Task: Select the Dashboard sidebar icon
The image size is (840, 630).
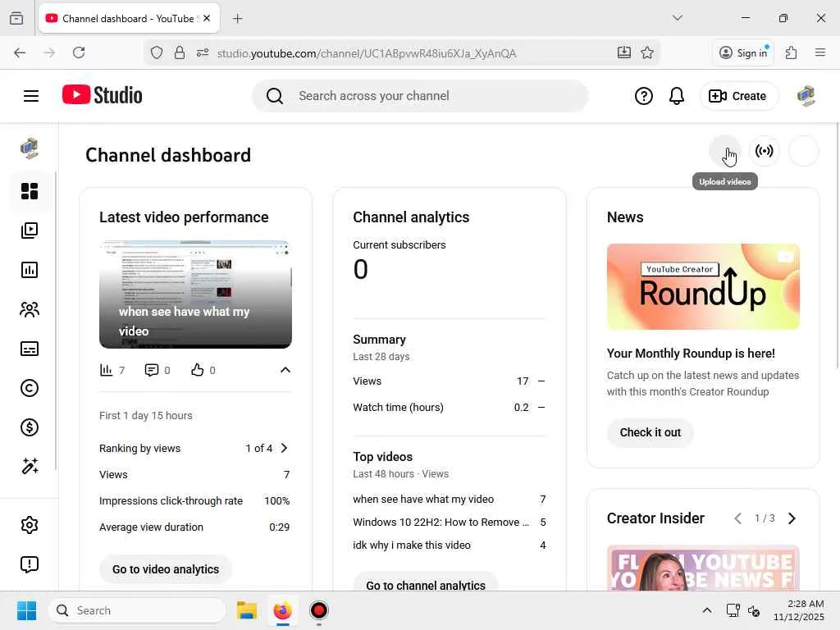Action: [30, 191]
